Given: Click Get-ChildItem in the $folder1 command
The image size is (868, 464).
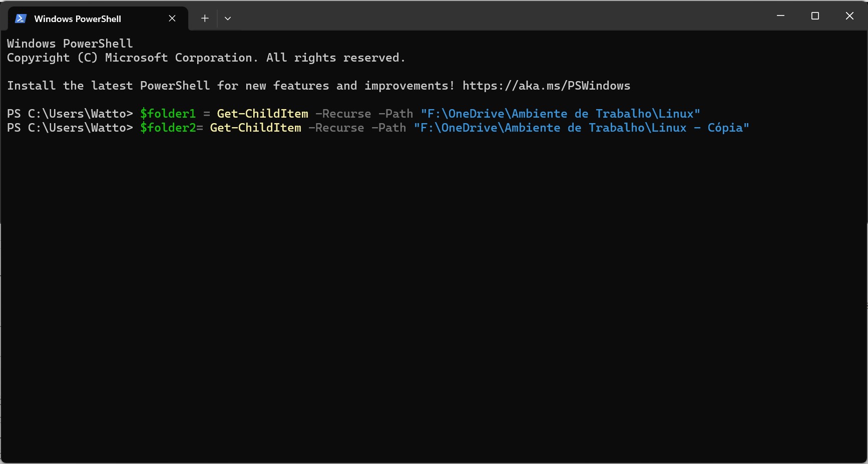Looking at the screenshot, I should click(262, 114).
